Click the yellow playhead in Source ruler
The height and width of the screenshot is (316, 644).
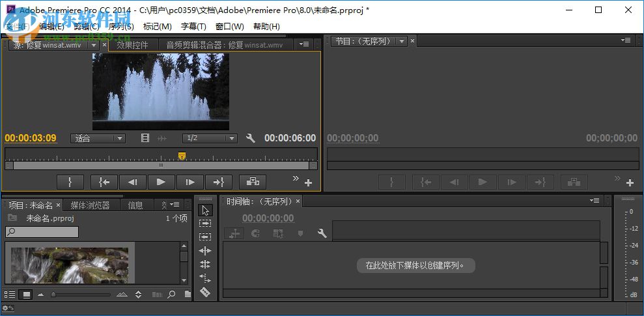182,155
